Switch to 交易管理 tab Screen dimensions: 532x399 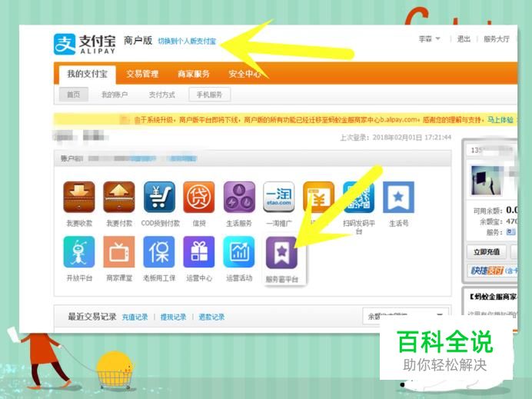click(x=142, y=74)
